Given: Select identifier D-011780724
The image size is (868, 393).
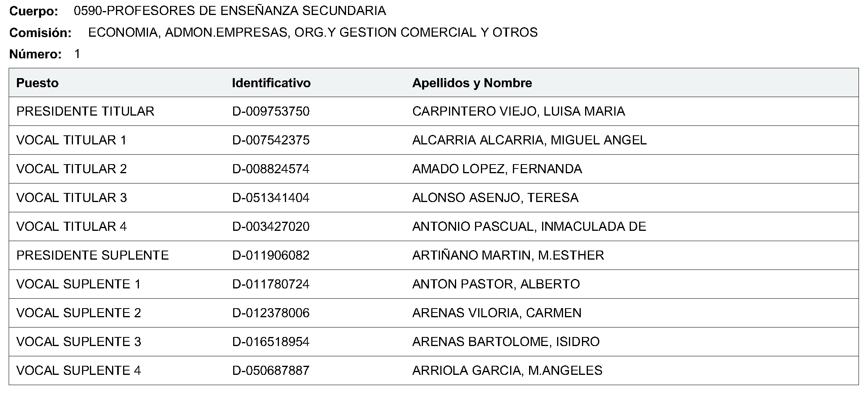Looking at the screenshot, I should click(x=271, y=284).
